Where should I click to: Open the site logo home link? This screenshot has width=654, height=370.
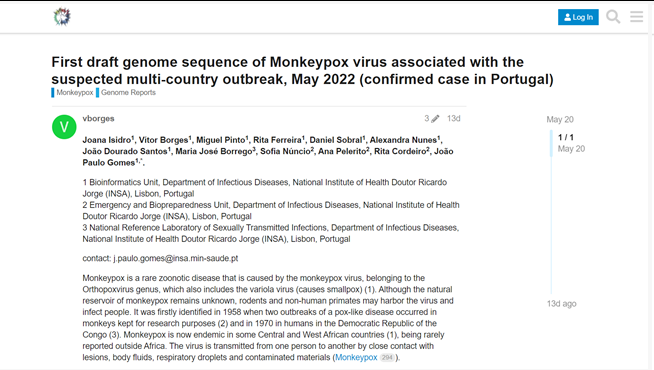click(62, 17)
